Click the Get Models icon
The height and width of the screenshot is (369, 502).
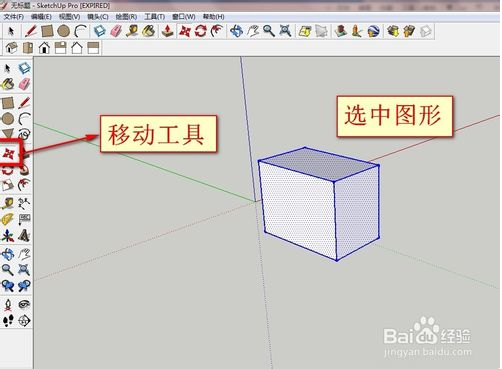point(393,31)
